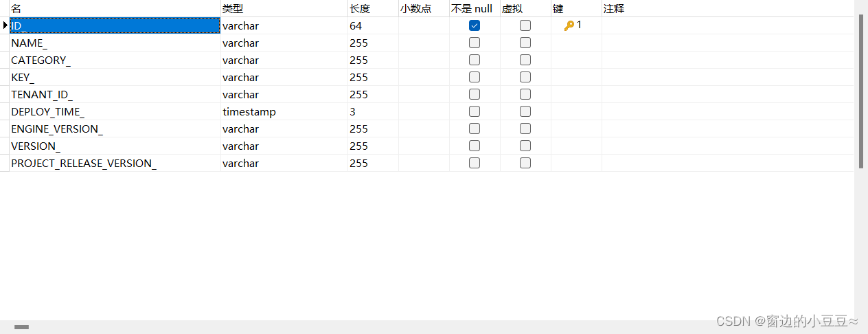Toggle not null on DEPLOY_TIME_ row

click(475, 111)
